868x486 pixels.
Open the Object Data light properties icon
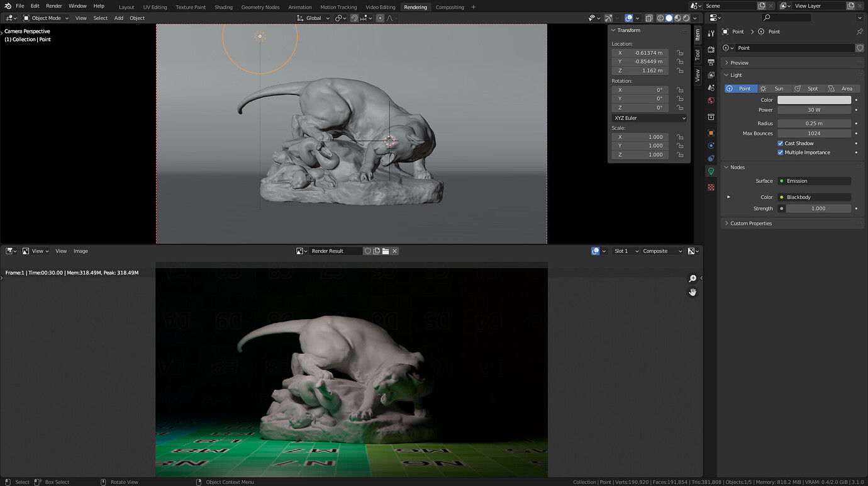point(711,171)
